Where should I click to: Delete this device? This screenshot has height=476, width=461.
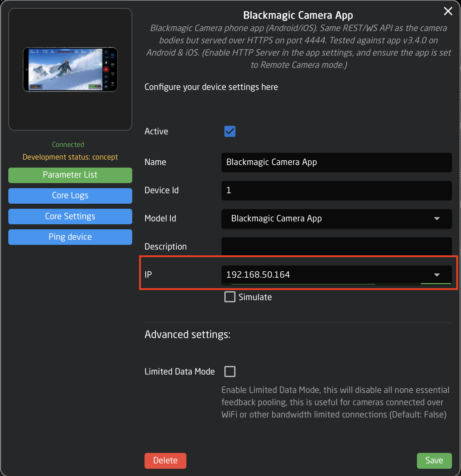click(165, 461)
